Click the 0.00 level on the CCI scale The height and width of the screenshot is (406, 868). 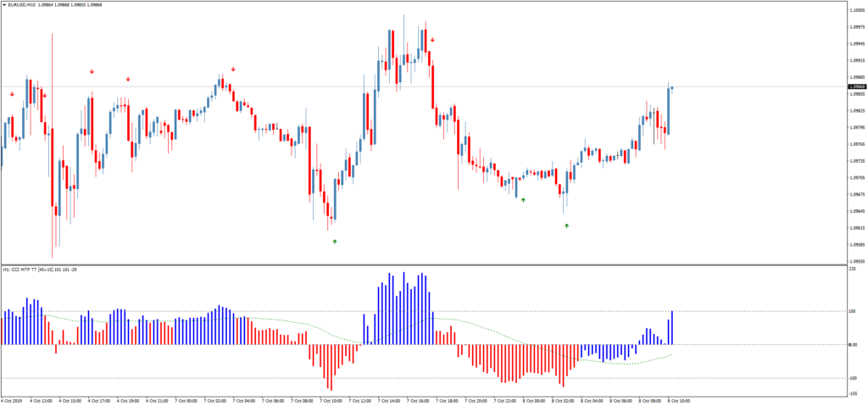click(x=853, y=344)
